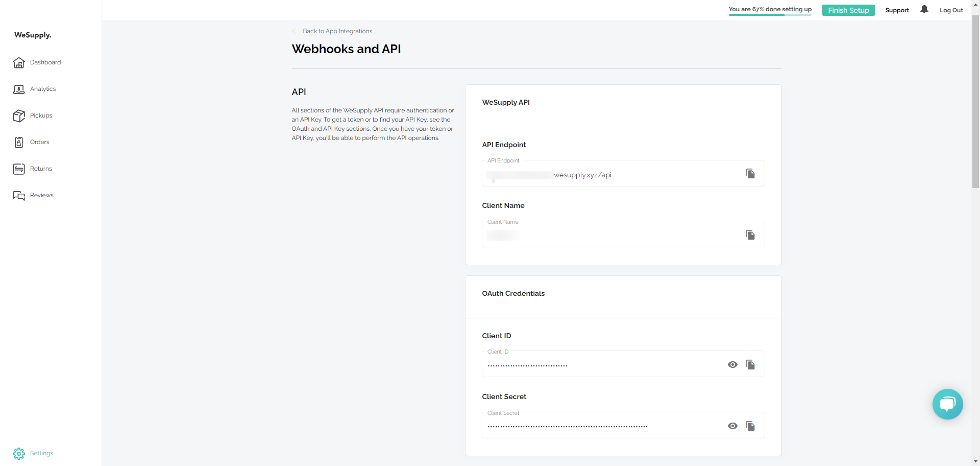The image size is (980, 466).
Task: Click Log Out
Action: click(951, 10)
